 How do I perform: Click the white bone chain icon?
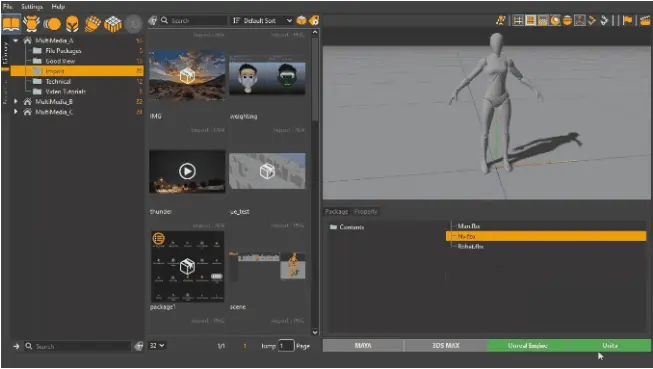click(x=604, y=20)
